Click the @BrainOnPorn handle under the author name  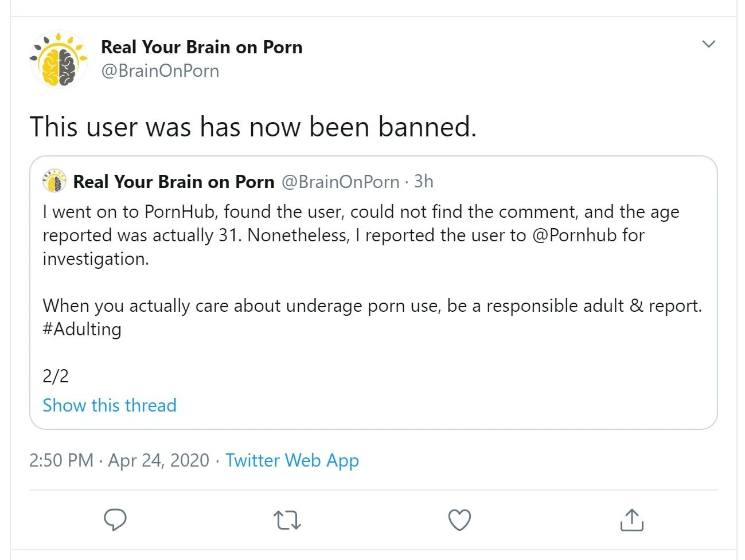160,71
